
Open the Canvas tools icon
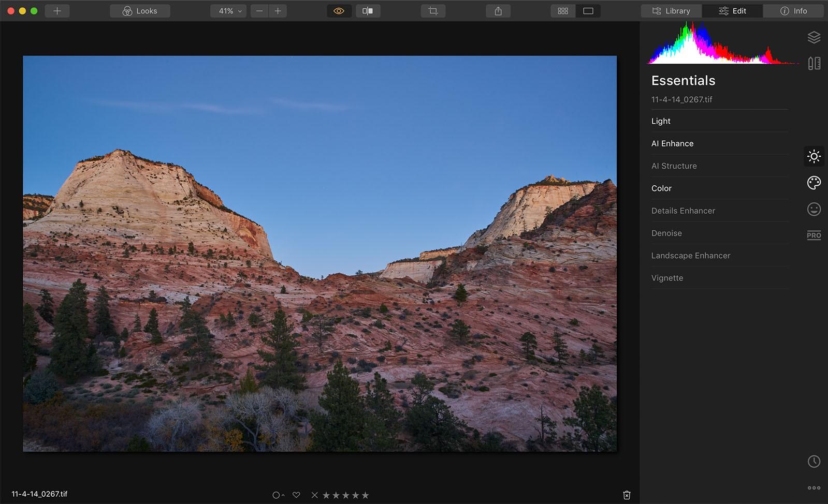(814, 64)
